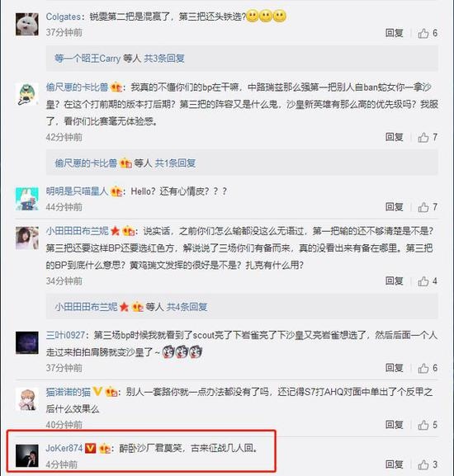
Task: Reply to the 三叶0927 comment
Action: 394,368
